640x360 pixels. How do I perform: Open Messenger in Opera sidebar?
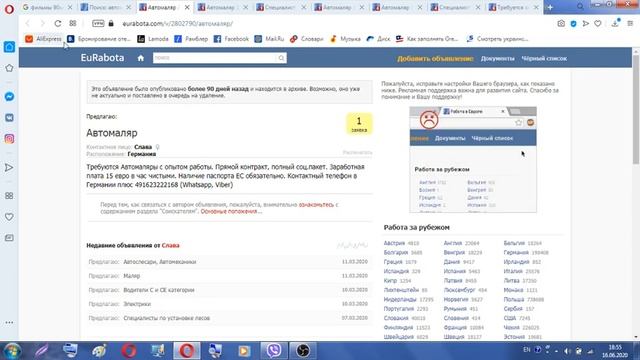click(9, 97)
